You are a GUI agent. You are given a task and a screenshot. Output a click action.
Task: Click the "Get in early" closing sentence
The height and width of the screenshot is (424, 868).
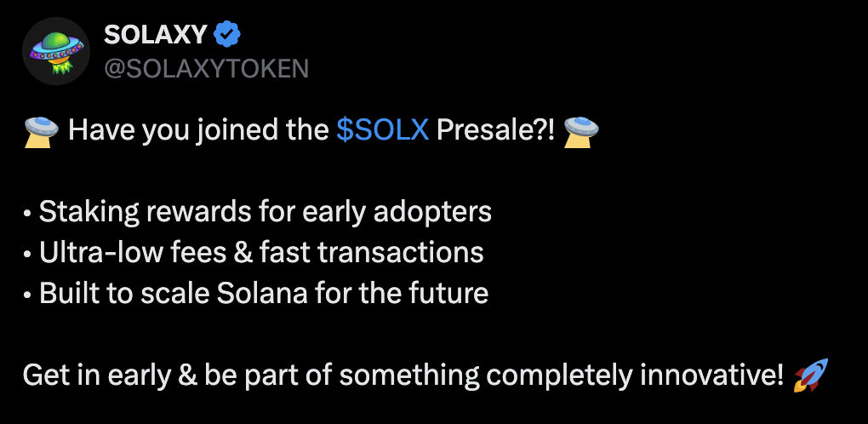[402, 375]
